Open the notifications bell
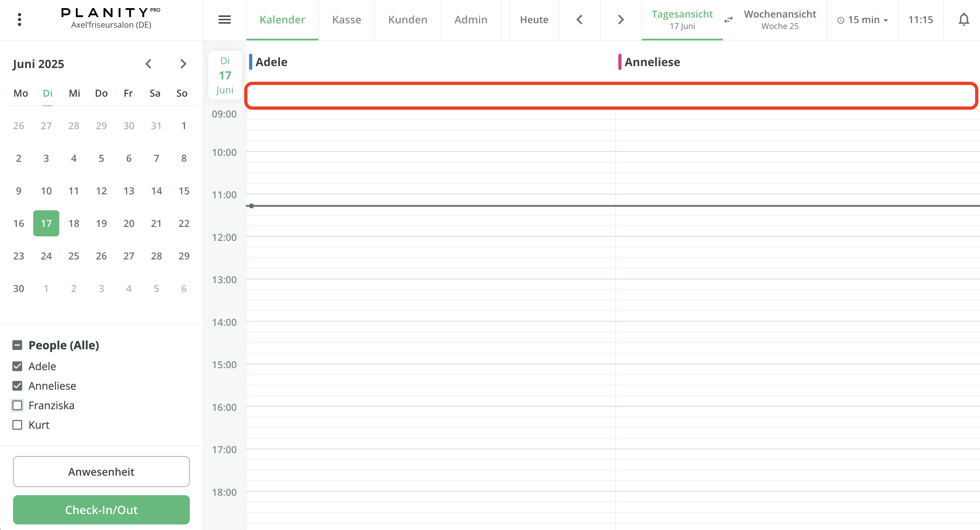 pyautogui.click(x=963, y=20)
